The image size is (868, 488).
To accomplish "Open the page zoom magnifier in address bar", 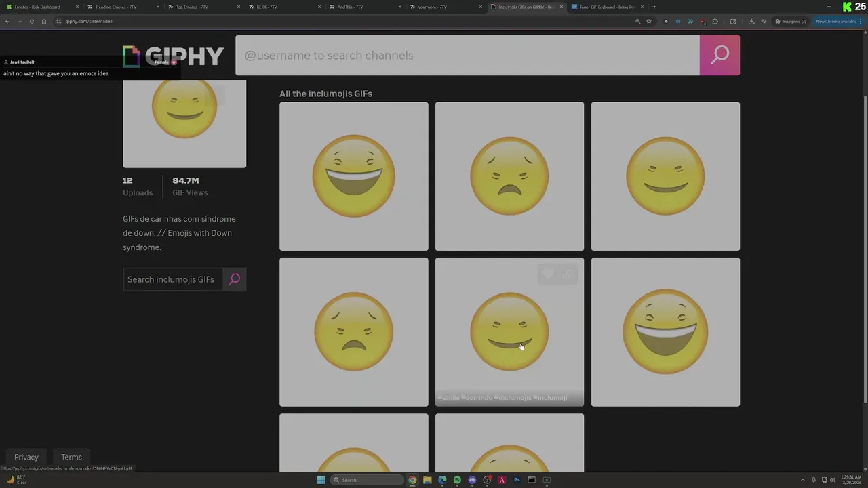I will (637, 21).
